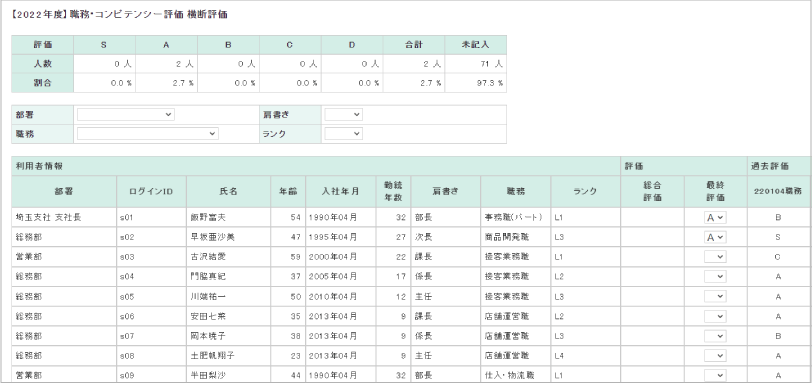Click the 入社年月 column header

341,192
